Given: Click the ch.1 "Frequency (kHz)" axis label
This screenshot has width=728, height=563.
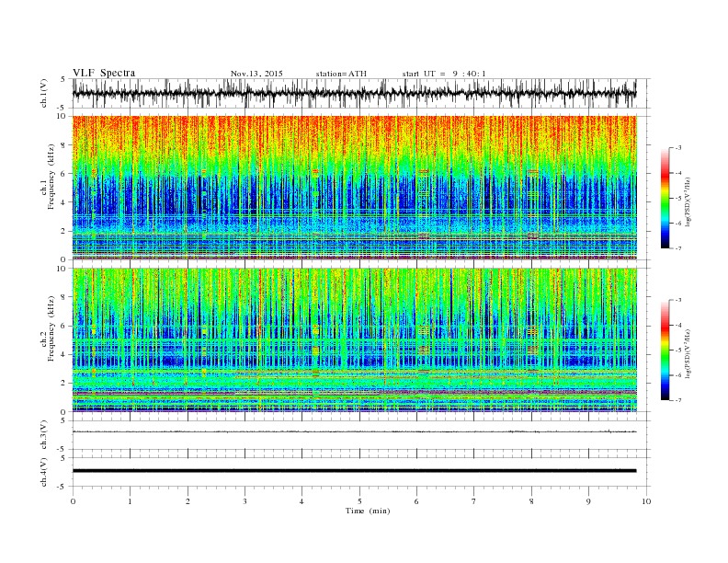Looking at the screenshot, I should (x=51, y=177).
